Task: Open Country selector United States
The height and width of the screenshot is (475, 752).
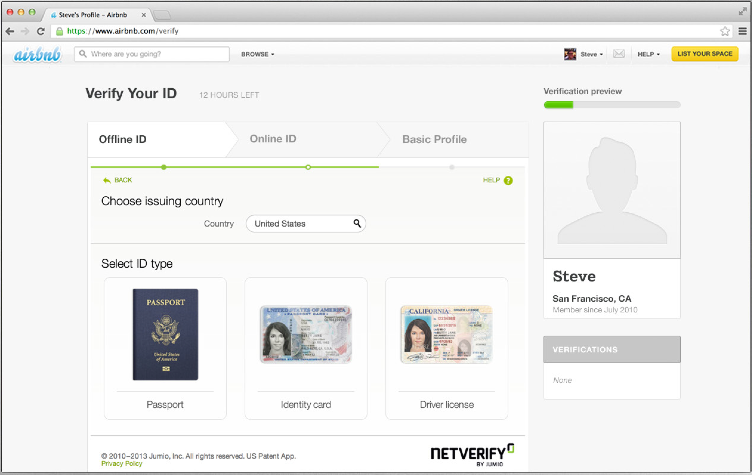Action: click(x=306, y=224)
